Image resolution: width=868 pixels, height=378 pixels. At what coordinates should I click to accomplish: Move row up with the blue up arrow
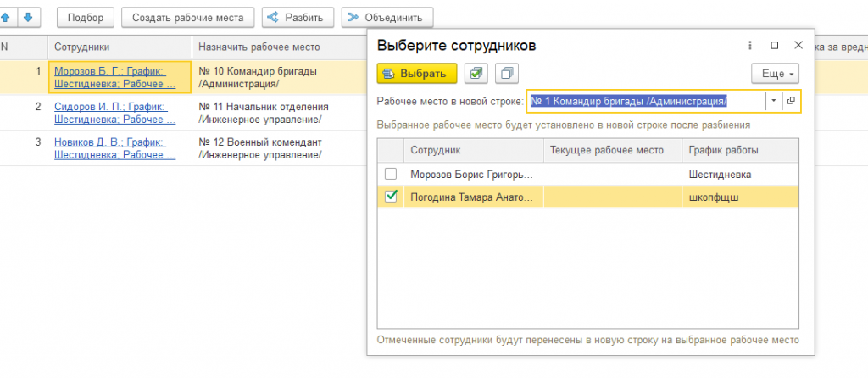point(6,17)
